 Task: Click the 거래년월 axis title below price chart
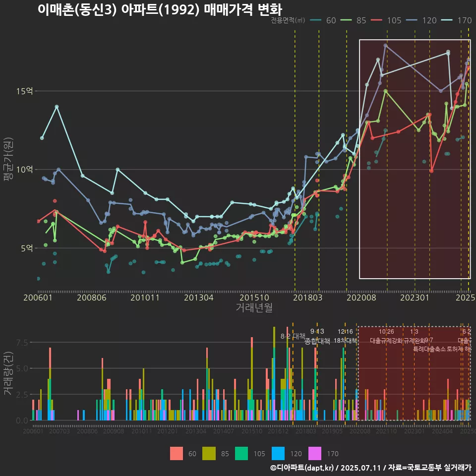click(x=254, y=307)
